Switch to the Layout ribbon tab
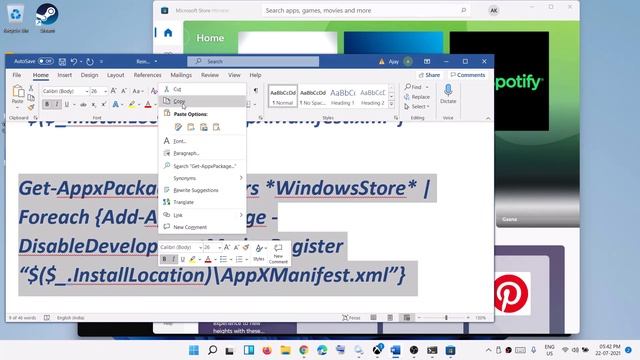The width and height of the screenshot is (640, 360). [116, 75]
